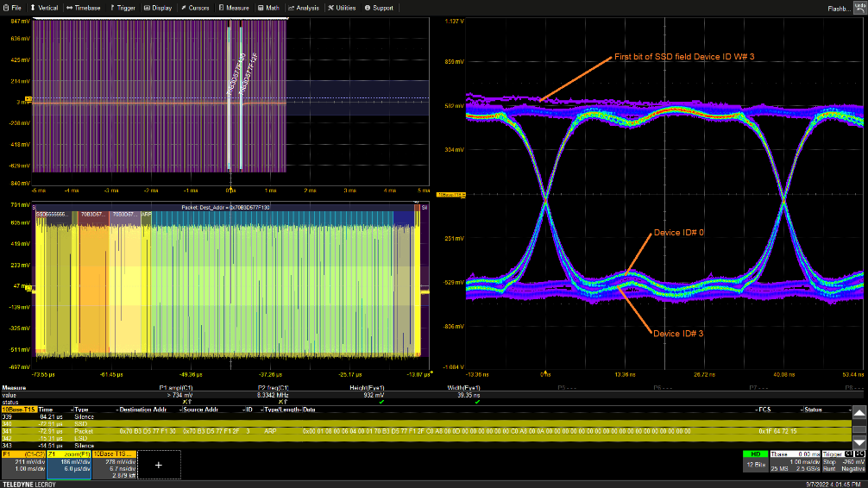Click the Math menu icon
The image size is (868, 488).
260,8
